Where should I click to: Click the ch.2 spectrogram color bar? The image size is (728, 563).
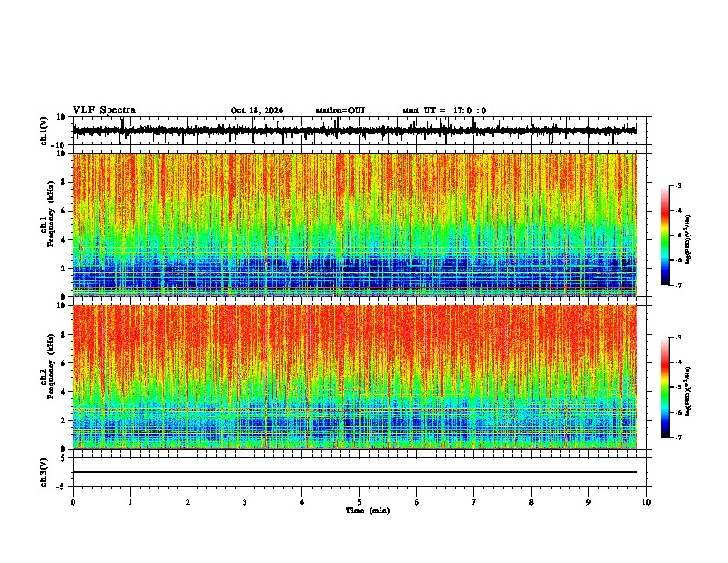pos(665,387)
